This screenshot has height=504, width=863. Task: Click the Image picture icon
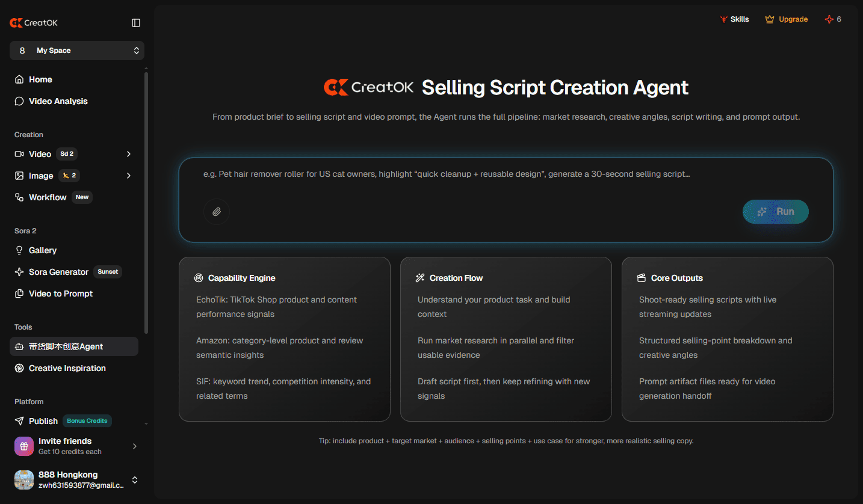[x=19, y=176]
